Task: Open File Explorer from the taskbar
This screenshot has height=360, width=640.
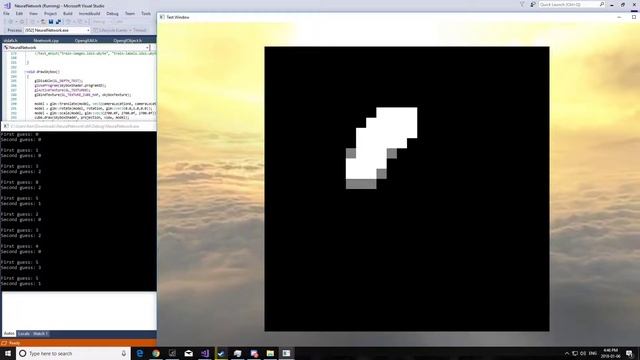Action: click(x=270, y=353)
